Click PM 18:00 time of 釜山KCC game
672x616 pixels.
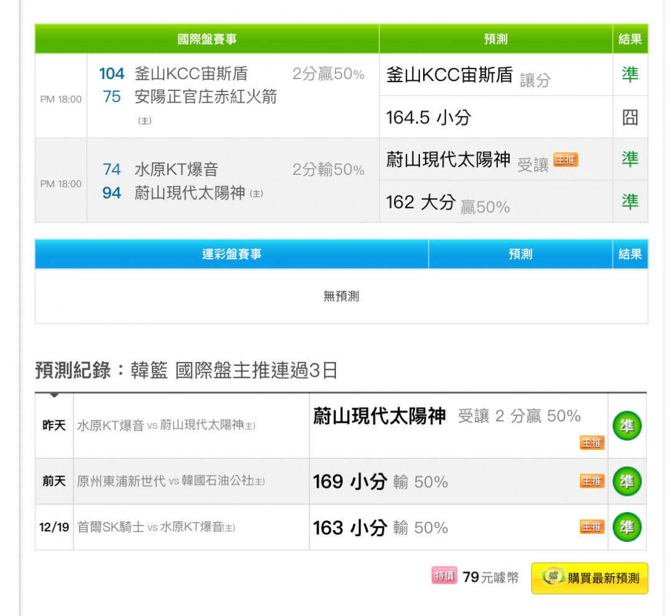tap(61, 100)
